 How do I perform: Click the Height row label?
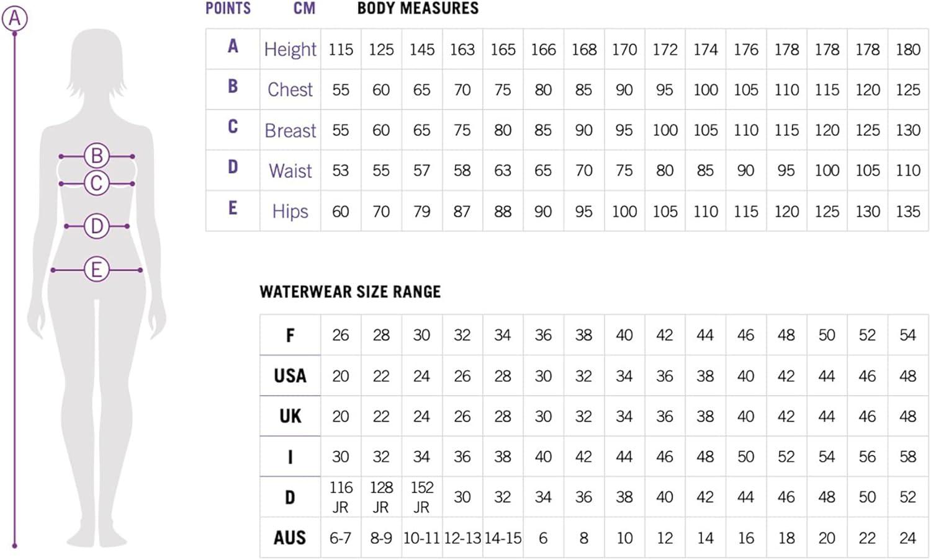(x=290, y=49)
